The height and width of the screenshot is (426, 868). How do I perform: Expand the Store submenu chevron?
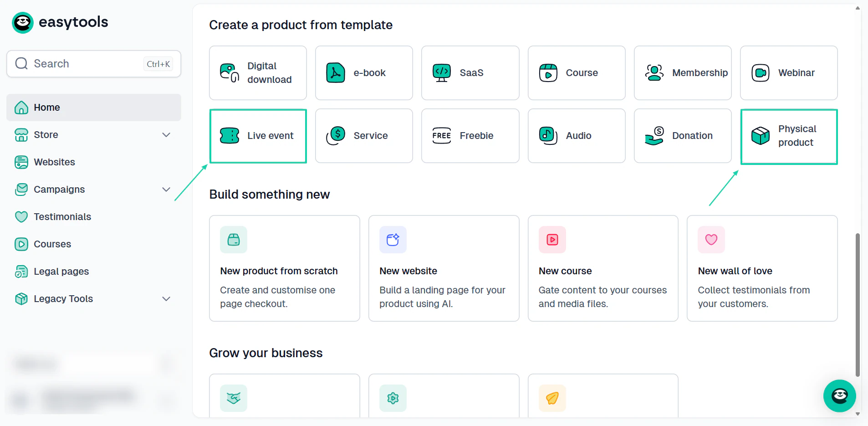point(166,135)
